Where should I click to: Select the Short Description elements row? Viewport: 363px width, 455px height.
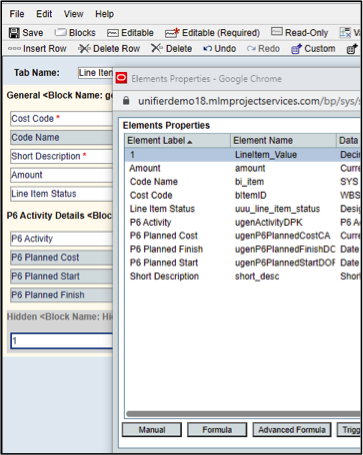(243, 276)
